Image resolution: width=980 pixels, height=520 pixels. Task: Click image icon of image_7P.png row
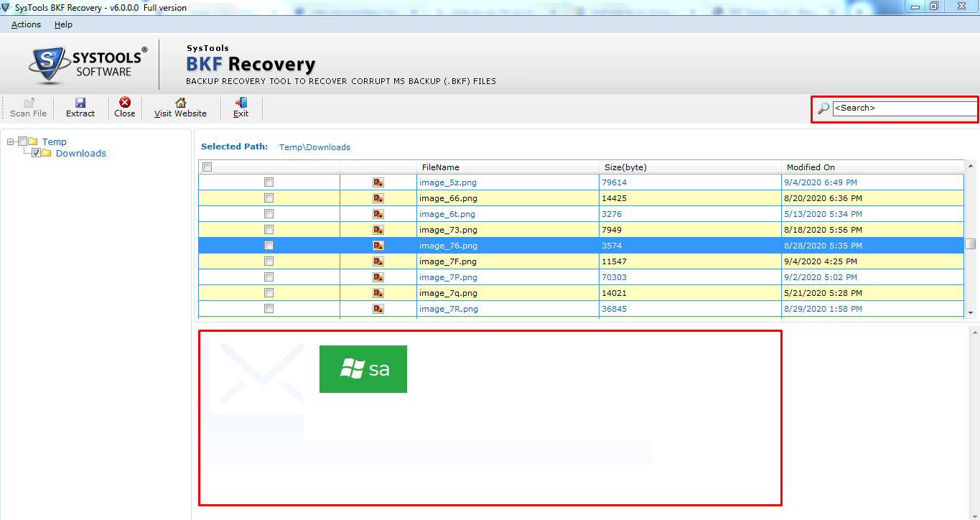378,277
